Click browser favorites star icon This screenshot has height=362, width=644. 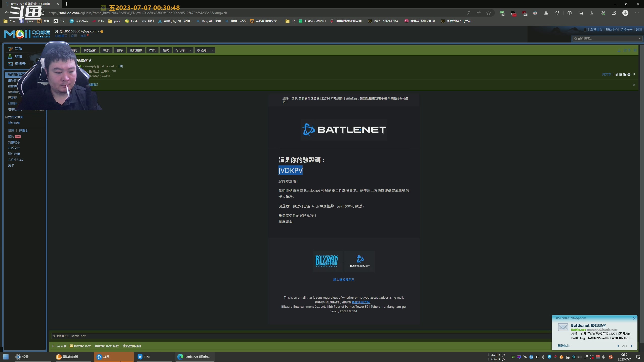coord(488,13)
